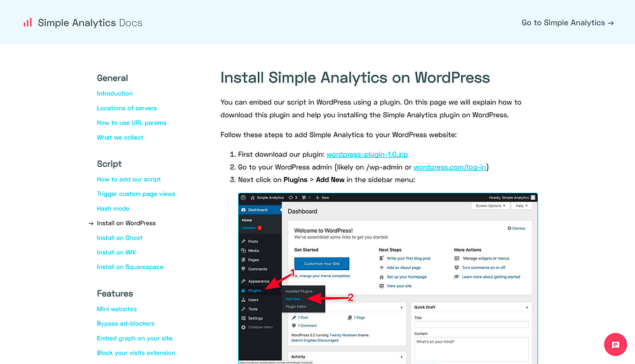Click the Collapse menu arrow icon
The height and width of the screenshot is (364, 635).
pyautogui.click(x=243, y=327)
